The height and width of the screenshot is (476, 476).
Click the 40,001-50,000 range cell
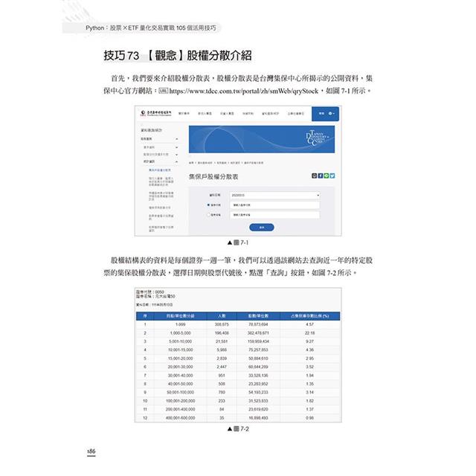(180, 384)
